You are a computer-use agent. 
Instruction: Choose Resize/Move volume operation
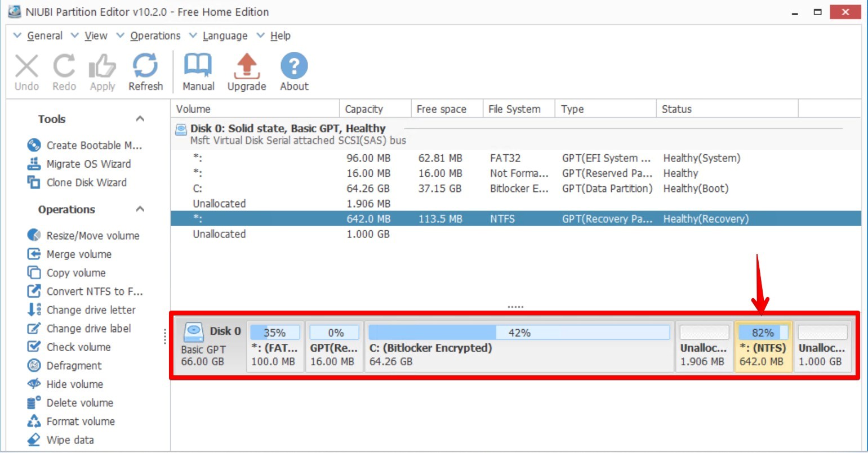pyautogui.click(x=83, y=235)
